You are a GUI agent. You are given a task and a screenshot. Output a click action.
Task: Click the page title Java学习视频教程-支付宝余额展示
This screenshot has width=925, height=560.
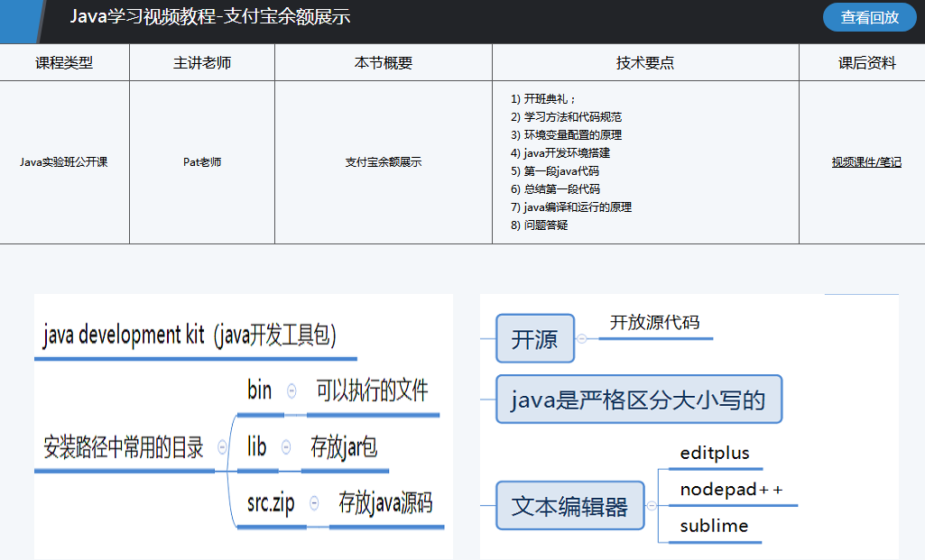[x=210, y=17]
